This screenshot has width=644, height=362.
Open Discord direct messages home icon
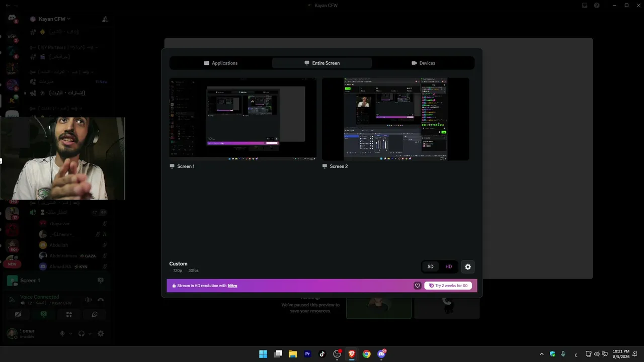pyautogui.click(x=12, y=19)
